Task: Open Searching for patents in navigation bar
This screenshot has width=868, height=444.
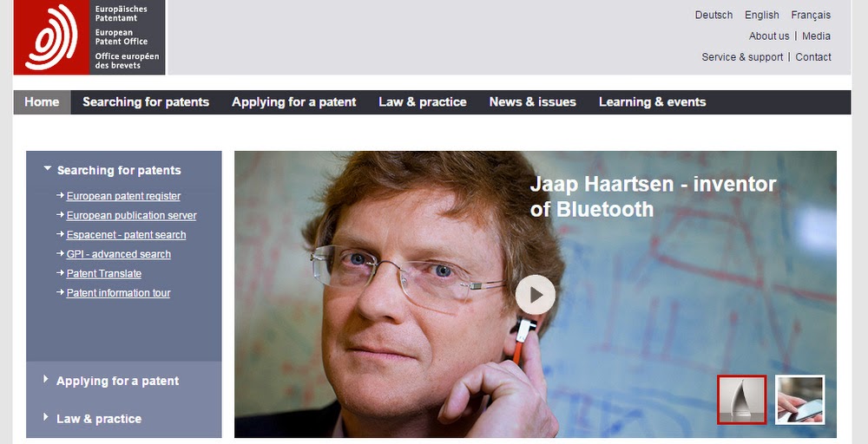Action: 146,102
